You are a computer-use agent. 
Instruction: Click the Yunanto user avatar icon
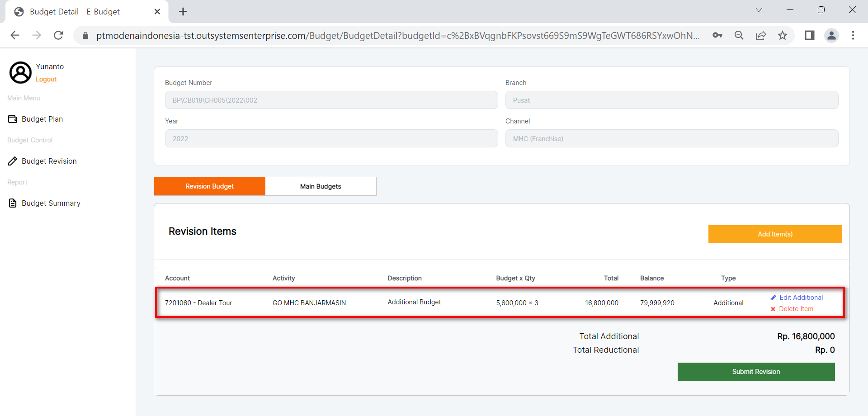(20, 73)
